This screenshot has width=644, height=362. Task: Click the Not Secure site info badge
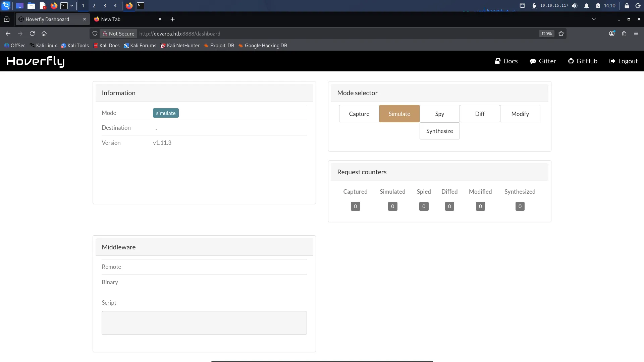118,34
